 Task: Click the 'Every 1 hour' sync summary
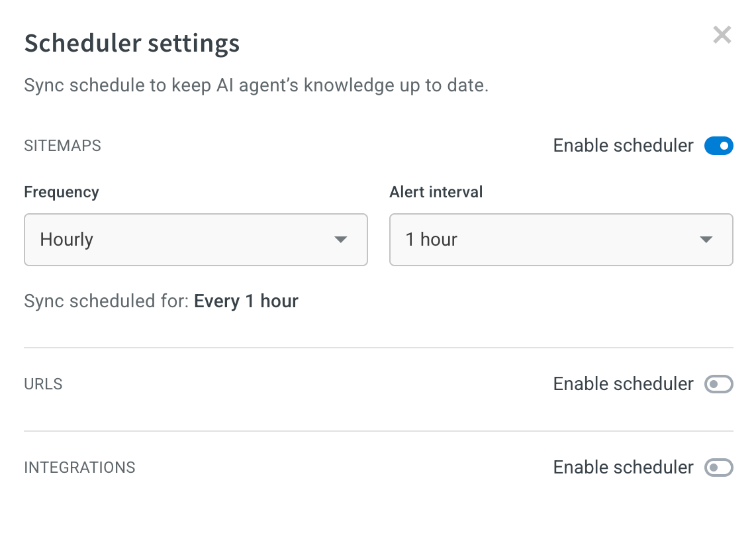(x=246, y=302)
